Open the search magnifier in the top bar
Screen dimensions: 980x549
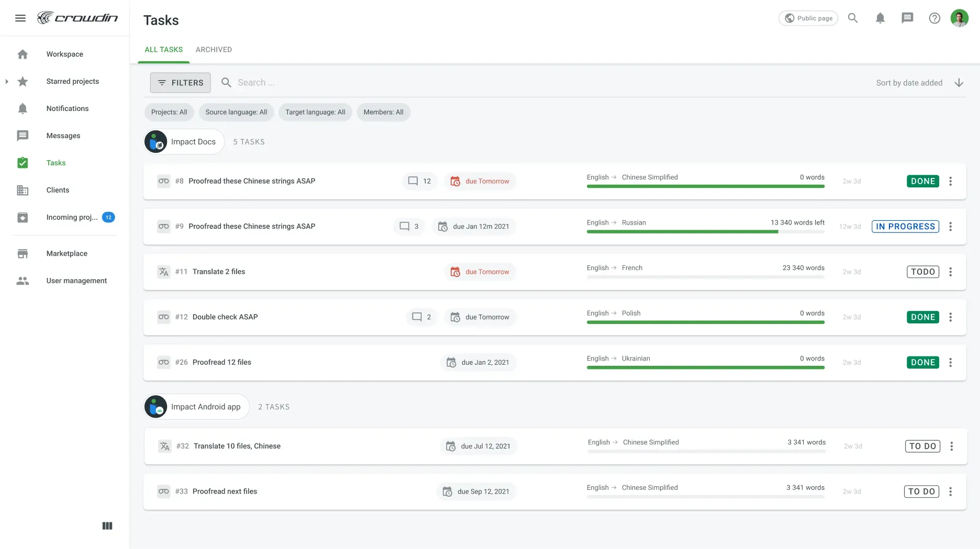[x=853, y=18]
